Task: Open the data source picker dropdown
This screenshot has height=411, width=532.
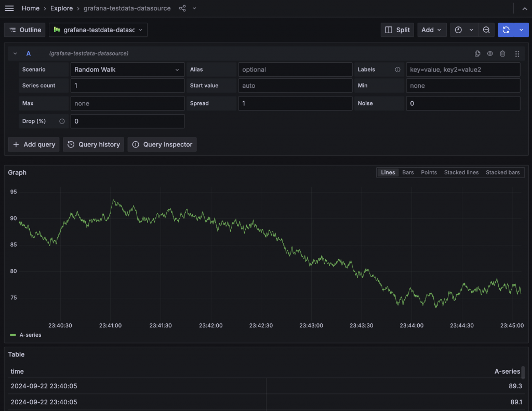Action: pyautogui.click(x=98, y=30)
